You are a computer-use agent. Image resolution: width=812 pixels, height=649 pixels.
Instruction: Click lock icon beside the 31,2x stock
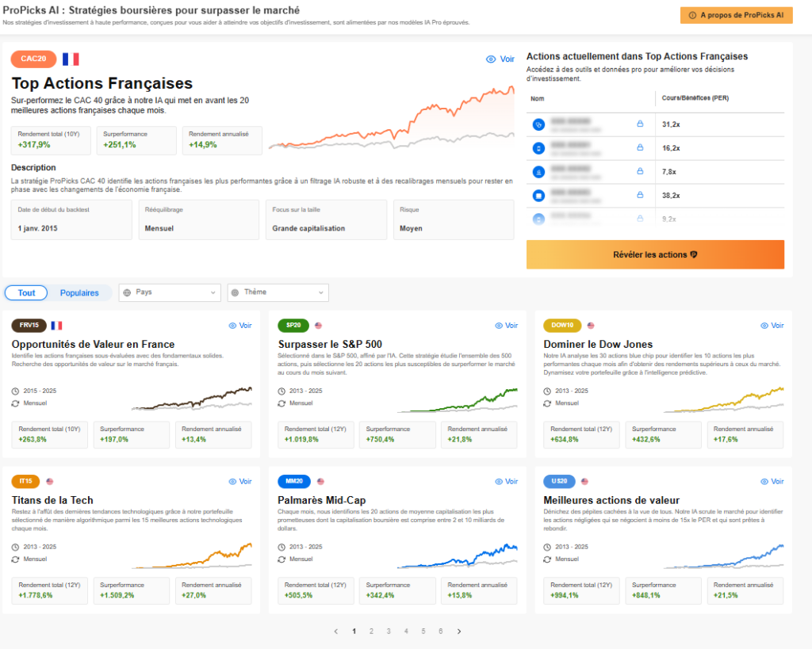pos(640,124)
